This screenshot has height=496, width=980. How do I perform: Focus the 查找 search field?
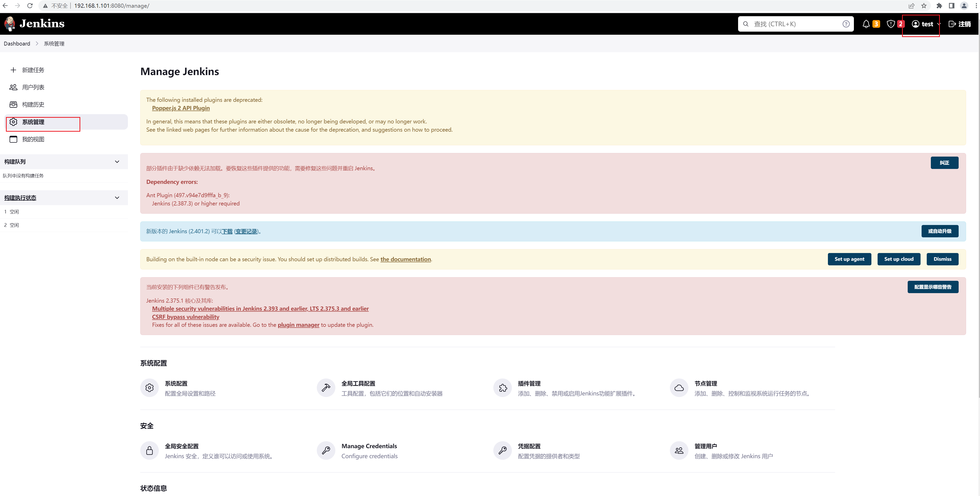(x=796, y=24)
